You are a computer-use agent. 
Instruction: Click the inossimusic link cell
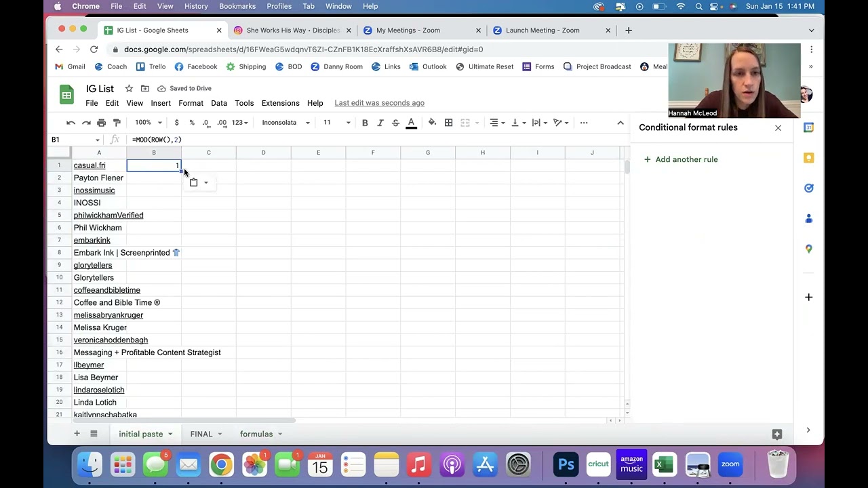click(94, 190)
